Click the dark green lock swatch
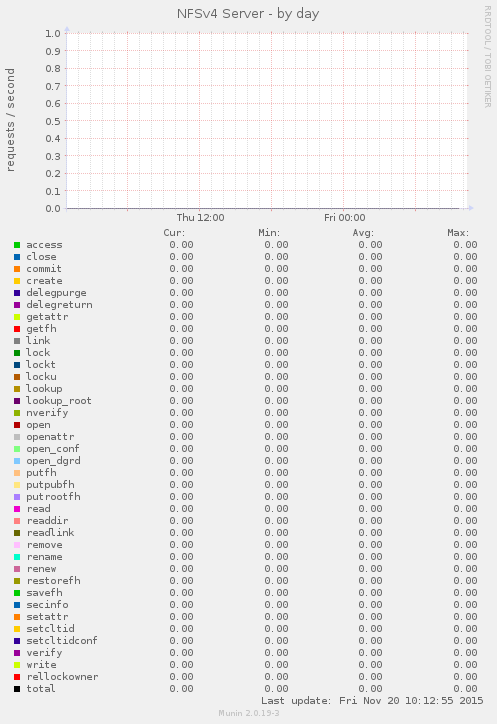Image resolution: width=497 pixels, height=724 pixels. click(x=17, y=353)
